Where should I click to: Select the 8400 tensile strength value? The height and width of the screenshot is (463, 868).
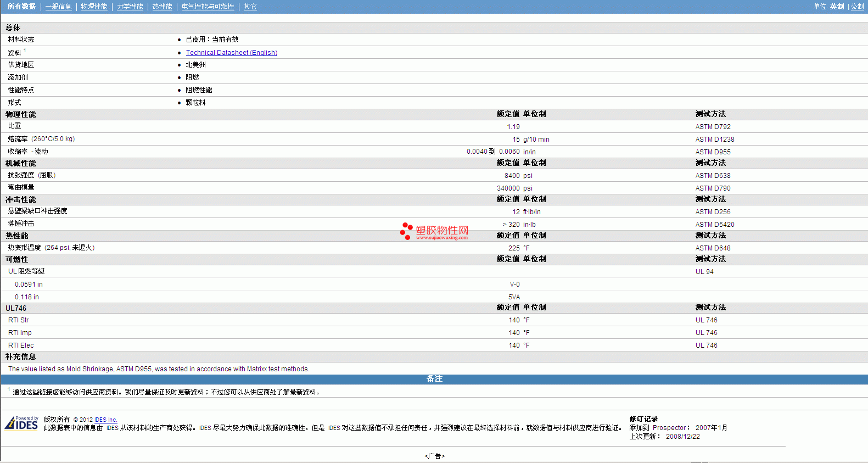(512, 176)
